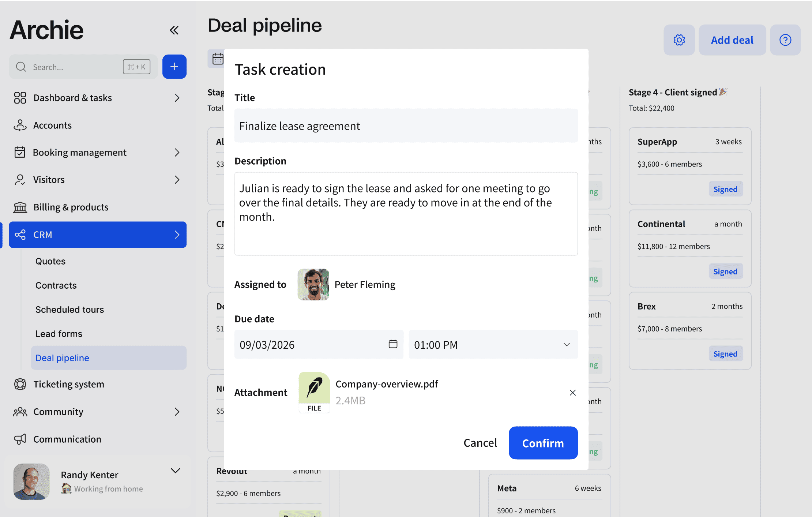Open the 01:00 PM time dropdown
The width and height of the screenshot is (812, 517).
[x=566, y=344]
